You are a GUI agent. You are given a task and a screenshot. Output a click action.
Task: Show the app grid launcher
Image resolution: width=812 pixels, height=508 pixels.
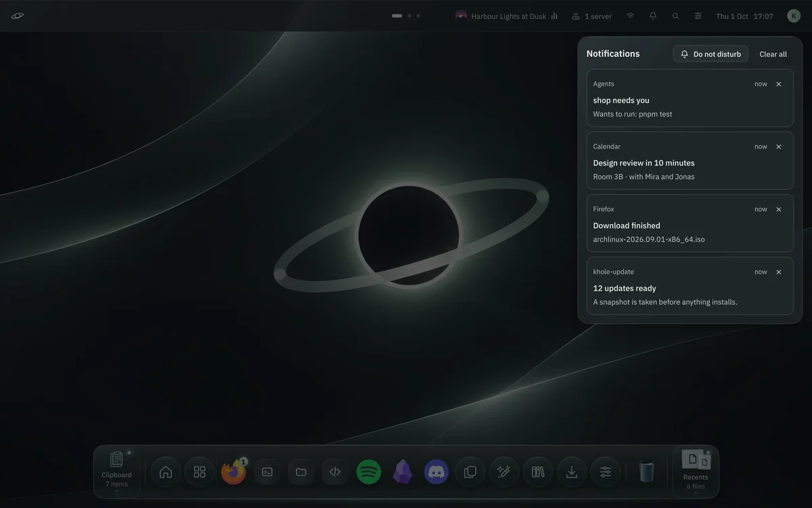click(x=200, y=472)
